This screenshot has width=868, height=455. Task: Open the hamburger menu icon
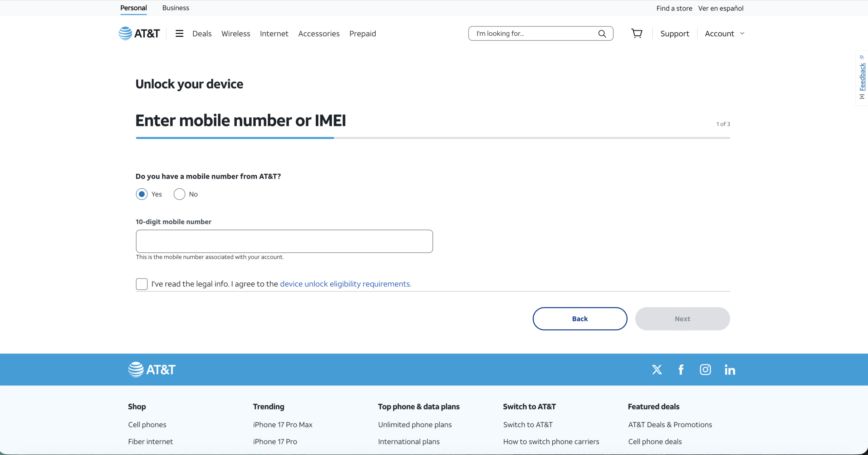(179, 33)
